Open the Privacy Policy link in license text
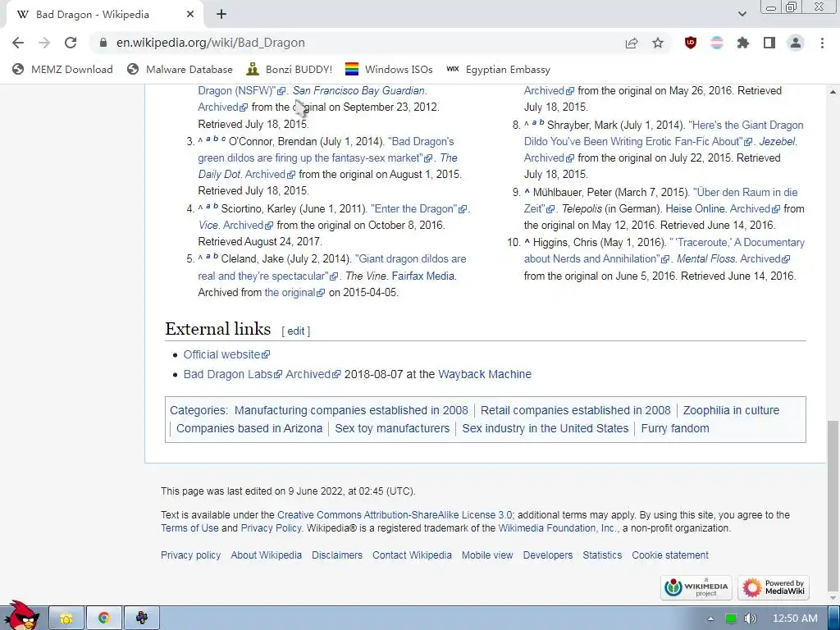This screenshot has height=630, width=840. pos(271,528)
